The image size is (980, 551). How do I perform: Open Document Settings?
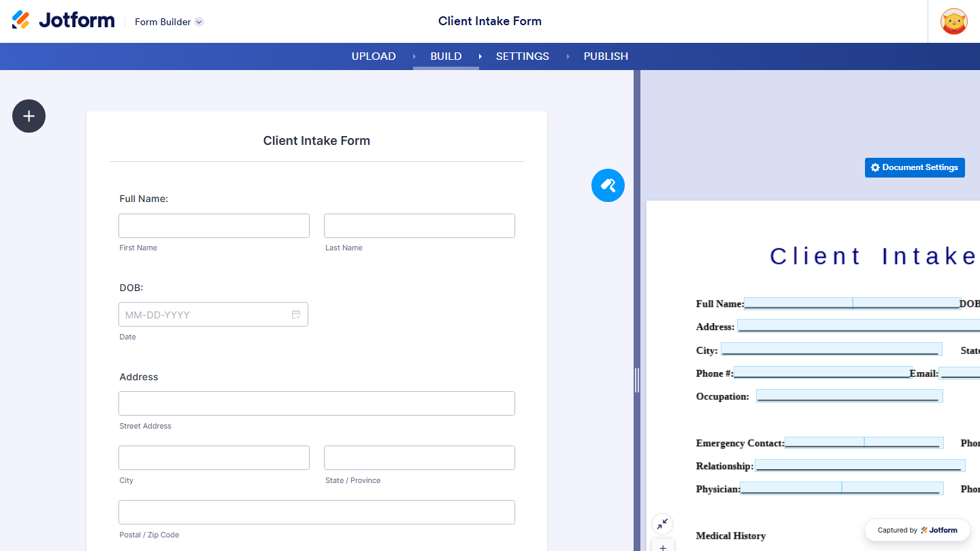click(x=915, y=167)
